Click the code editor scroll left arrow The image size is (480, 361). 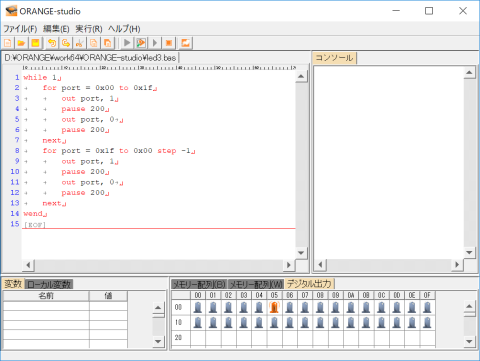[28, 265]
